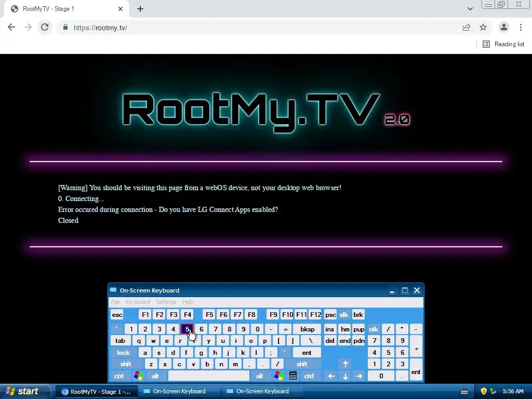
Task: Toggle the nlk num lock key
Action: tap(374, 329)
